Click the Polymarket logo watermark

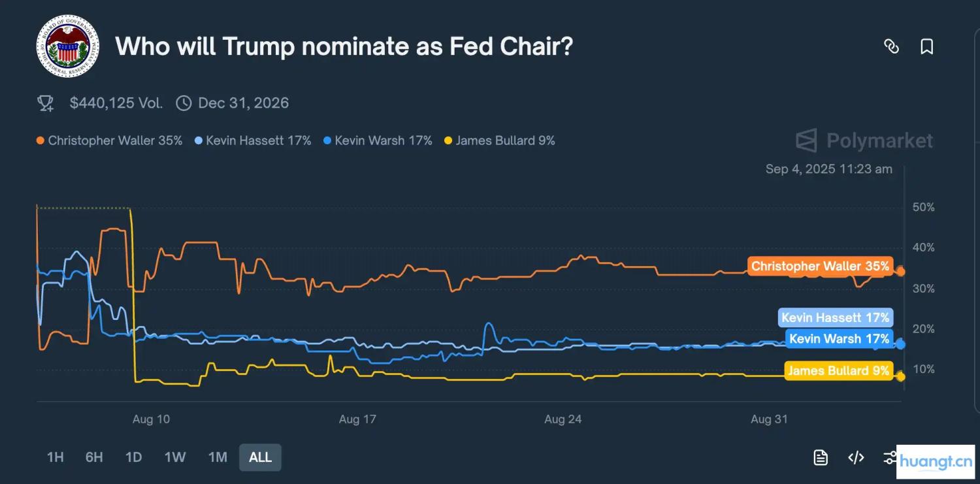[x=864, y=140]
